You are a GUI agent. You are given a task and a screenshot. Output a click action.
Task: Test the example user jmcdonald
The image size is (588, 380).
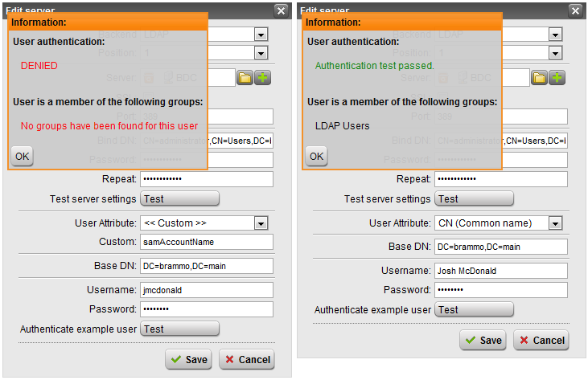pos(179,329)
